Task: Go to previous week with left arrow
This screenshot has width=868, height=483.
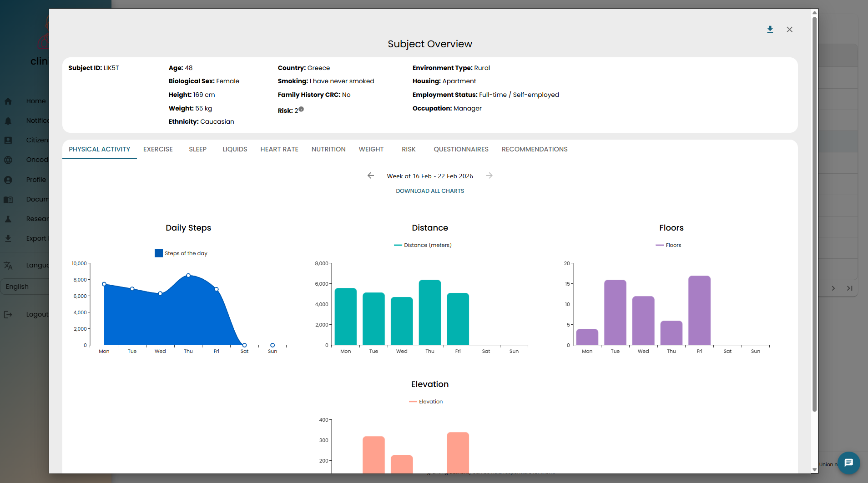Action: (x=371, y=176)
